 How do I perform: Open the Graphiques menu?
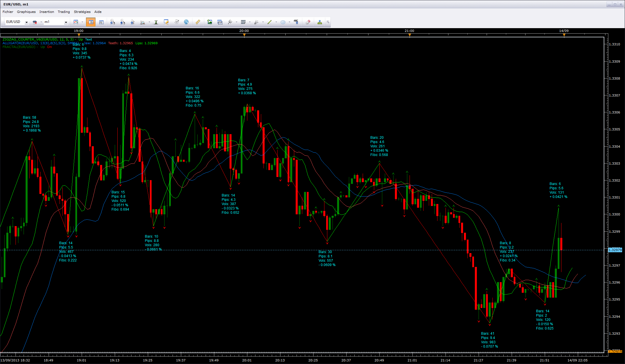[x=26, y=12]
